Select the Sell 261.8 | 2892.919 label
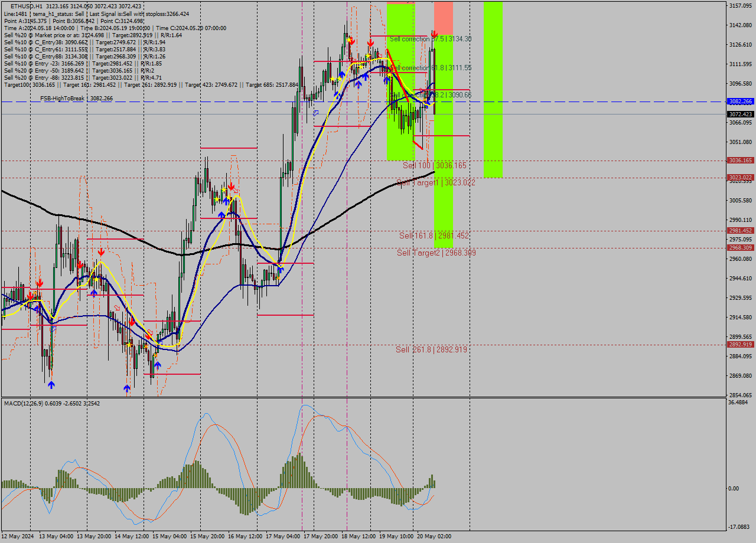Viewport: 756px width, 543px height. coord(431,349)
